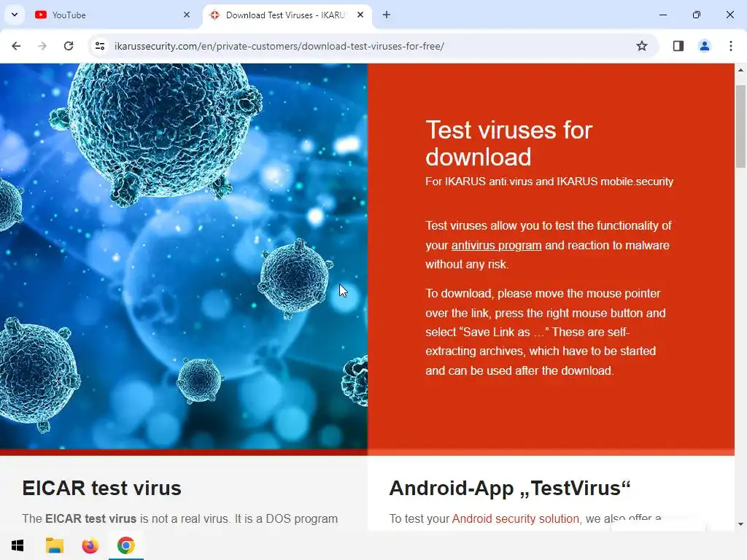Open the browser side panel

coord(678,46)
